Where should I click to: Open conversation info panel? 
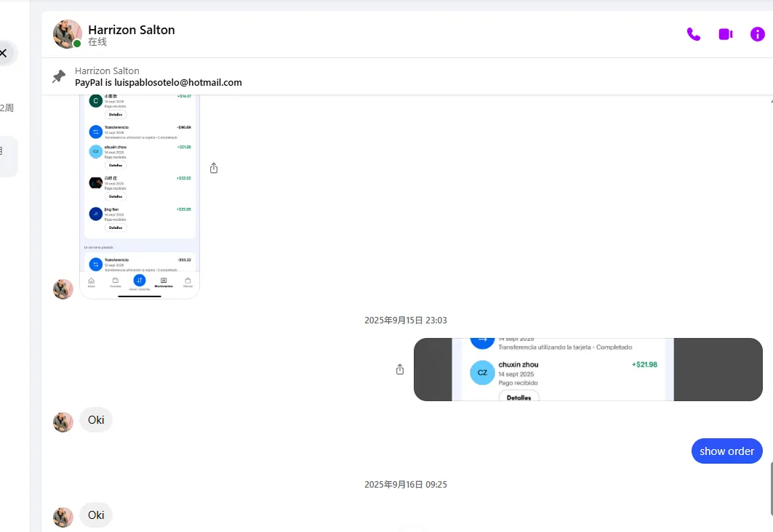pos(757,34)
